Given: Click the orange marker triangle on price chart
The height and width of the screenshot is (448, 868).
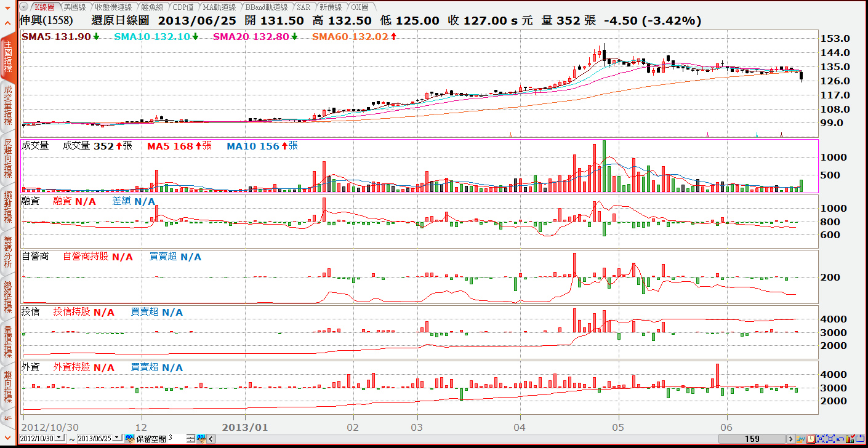Looking at the screenshot, I should pyautogui.click(x=511, y=134).
